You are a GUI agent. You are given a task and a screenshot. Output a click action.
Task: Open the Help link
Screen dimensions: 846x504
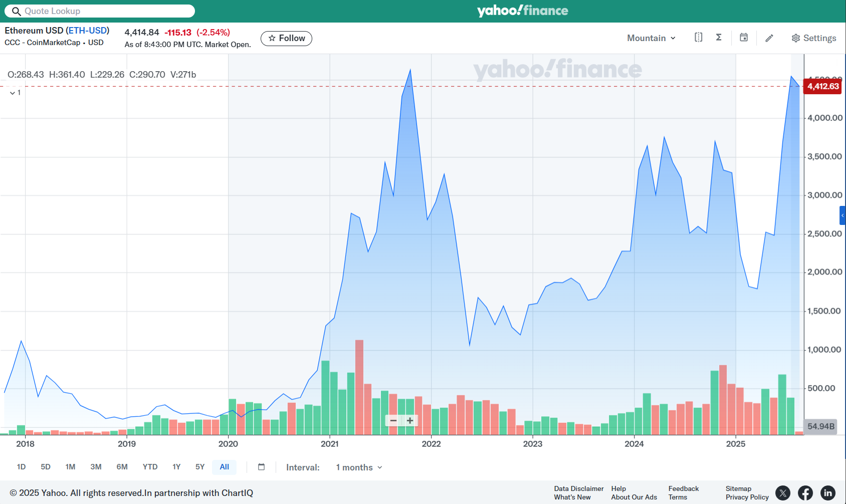[x=618, y=488]
